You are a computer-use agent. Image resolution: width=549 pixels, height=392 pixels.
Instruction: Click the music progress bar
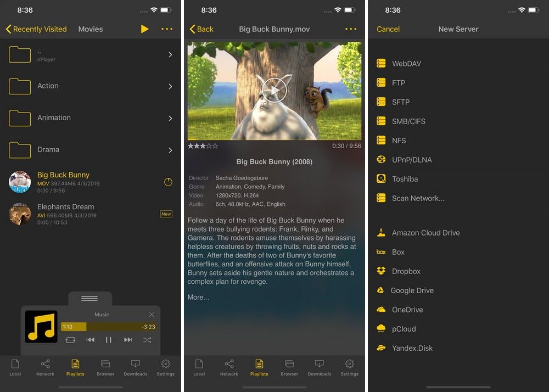point(108,327)
